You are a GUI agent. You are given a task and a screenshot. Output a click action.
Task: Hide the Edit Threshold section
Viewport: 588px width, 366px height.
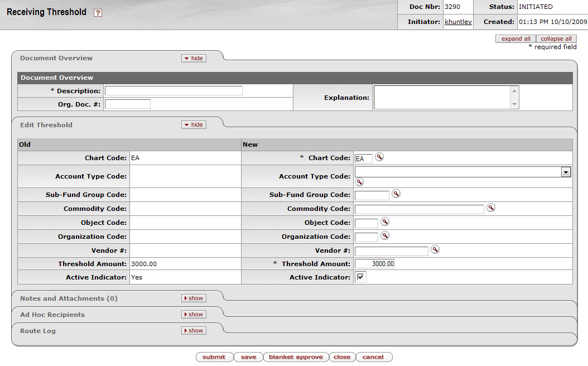point(194,125)
